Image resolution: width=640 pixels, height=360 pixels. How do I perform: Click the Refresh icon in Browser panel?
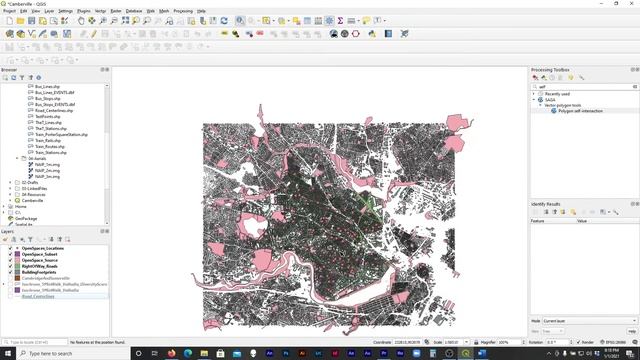coord(13,78)
